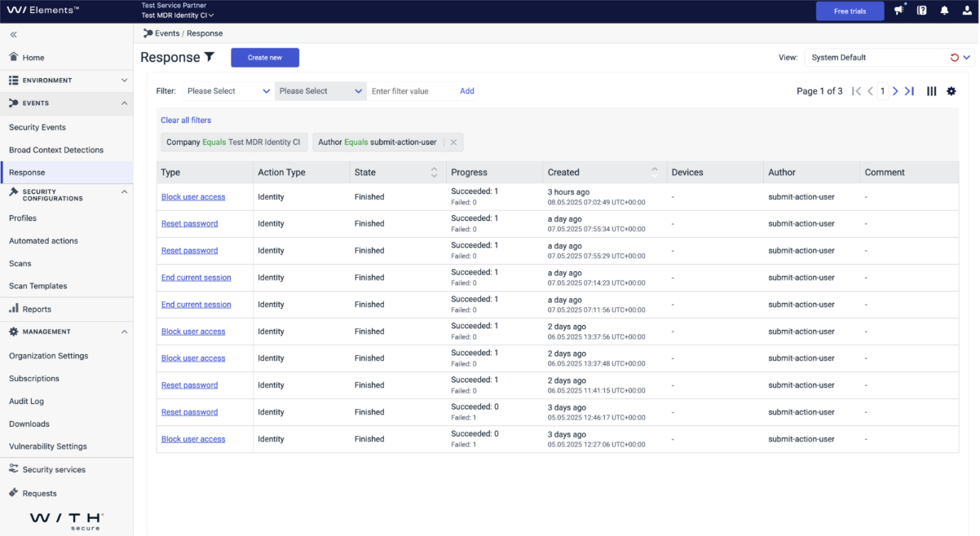Go to the first page of results
This screenshot has width=980, height=536.
click(856, 91)
